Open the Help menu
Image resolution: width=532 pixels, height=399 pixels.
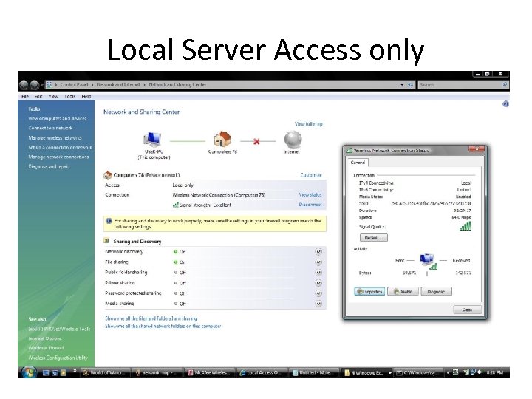pos(86,96)
